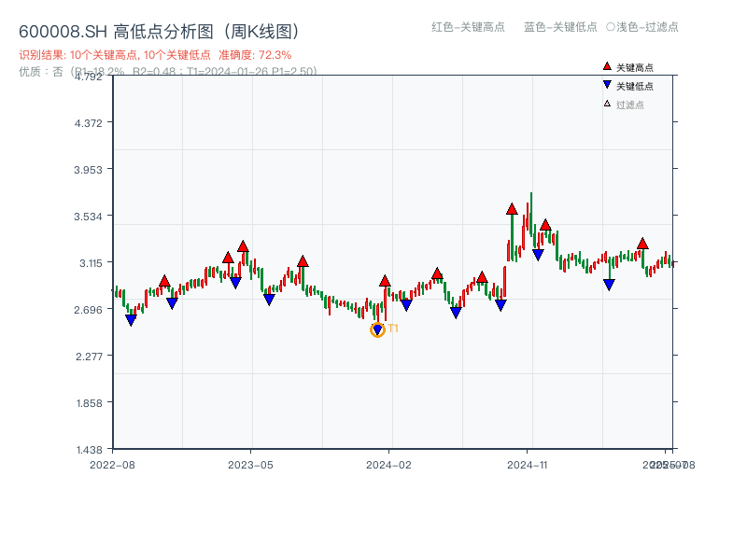The height and width of the screenshot is (560, 747).
Task: Toggle the 关键低点 legend label
Action: (x=635, y=86)
